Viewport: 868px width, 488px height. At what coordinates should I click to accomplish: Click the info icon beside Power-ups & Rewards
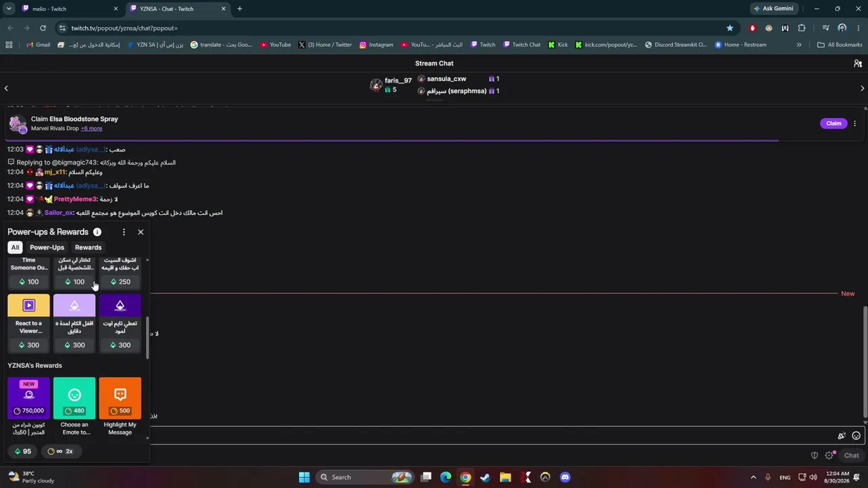pyautogui.click(x=97, y=232)
